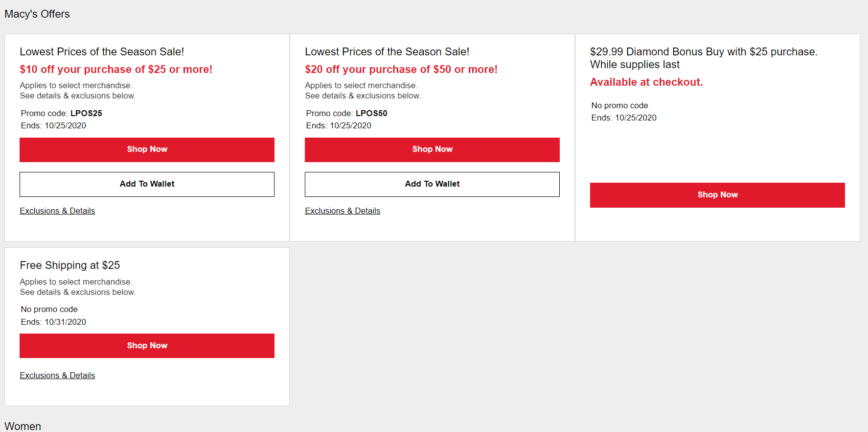Viewport: 868px width, 432px height.
Task: View Exclusions & Details for Free Shipping
Action: coord(57,375)
